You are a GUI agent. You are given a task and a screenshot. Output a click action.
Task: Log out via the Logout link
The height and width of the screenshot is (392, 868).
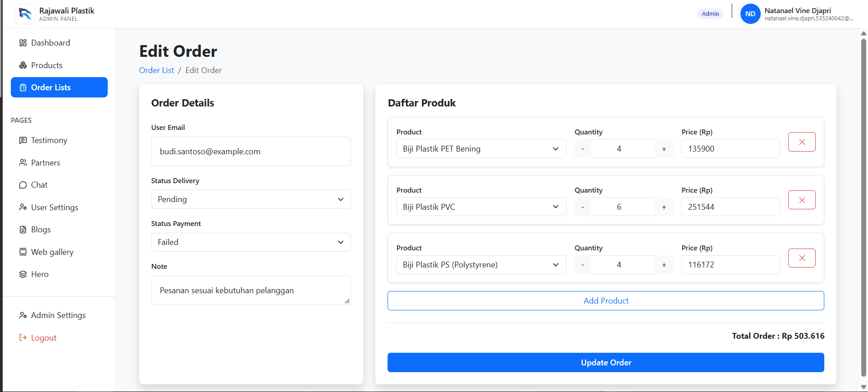click(x=59, y=338)
